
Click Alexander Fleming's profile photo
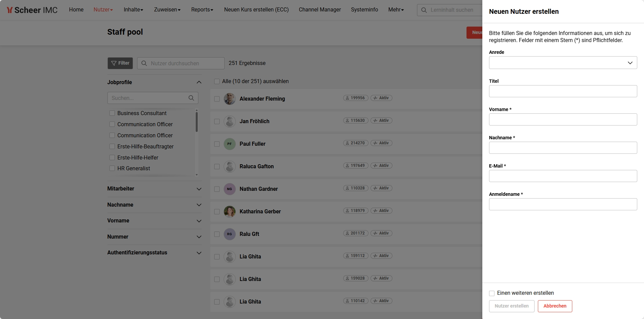tap(230, 99)
